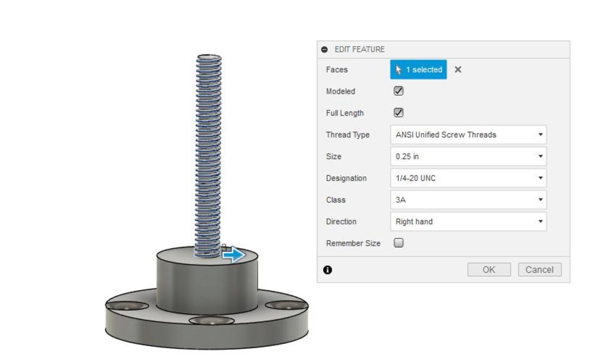Click the info icon in the dialog footer
Screen dimensions: 590x364
(327, 270)
